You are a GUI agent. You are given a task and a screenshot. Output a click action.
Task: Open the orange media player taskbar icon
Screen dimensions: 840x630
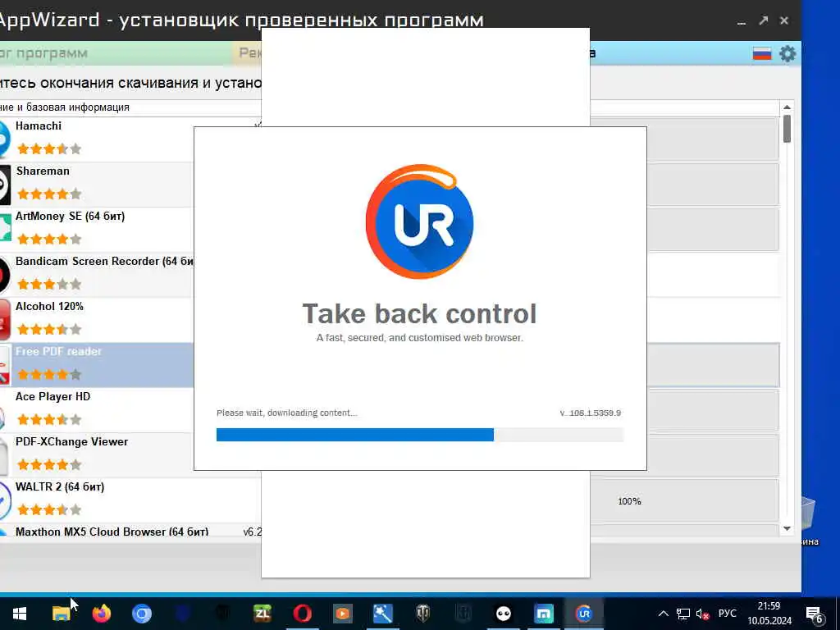(x=342, y=614)
